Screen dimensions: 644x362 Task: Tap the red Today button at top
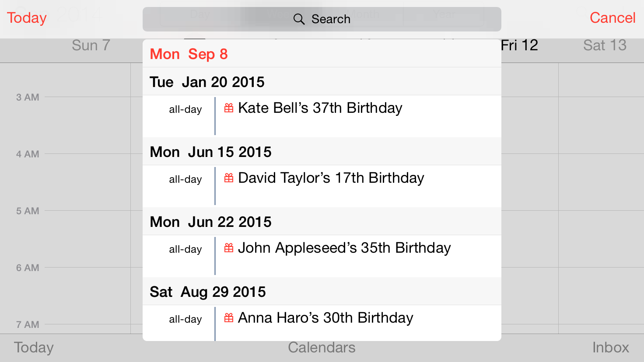27,18
